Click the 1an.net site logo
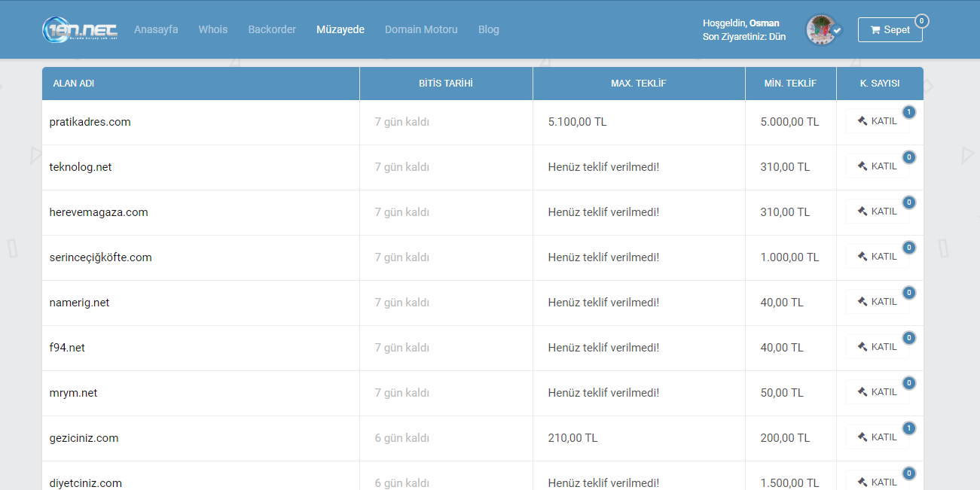 point(80,29)
